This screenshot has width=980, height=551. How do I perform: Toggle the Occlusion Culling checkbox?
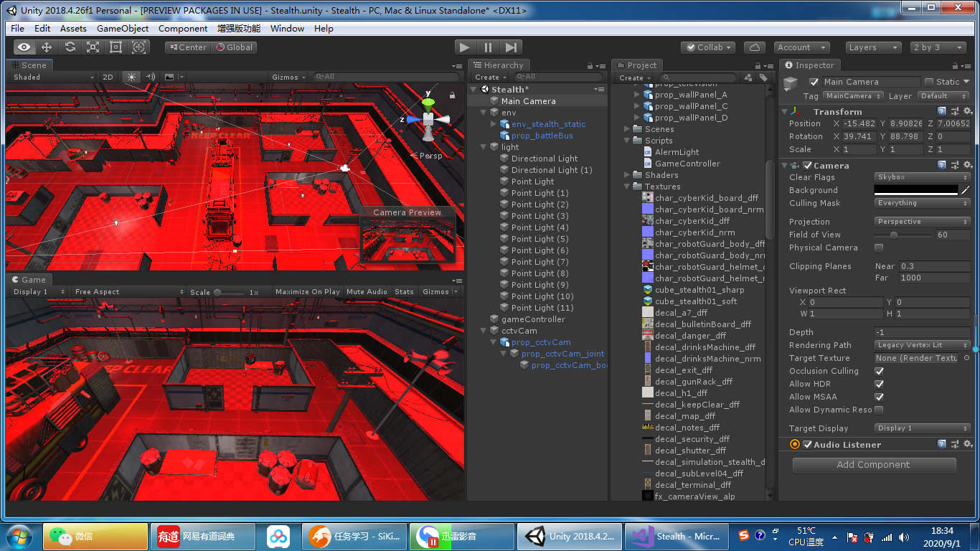[879, 371]
